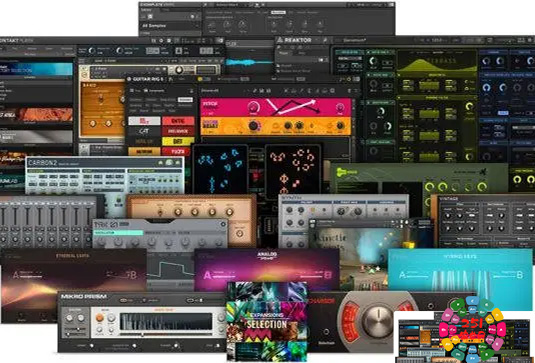Click the VINTAGE panel title
The height and width of the screenshot is (363, 535).
click(x=449, y=198)
